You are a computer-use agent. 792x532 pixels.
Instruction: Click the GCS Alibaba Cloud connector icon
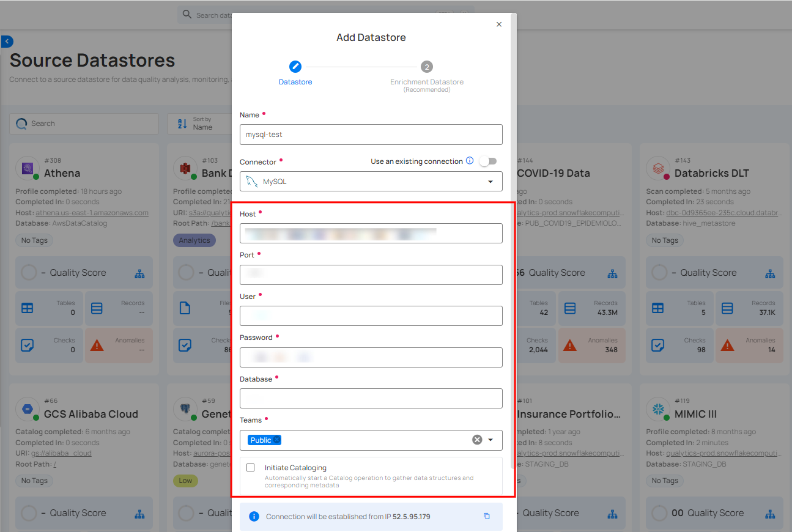(28, 409)
